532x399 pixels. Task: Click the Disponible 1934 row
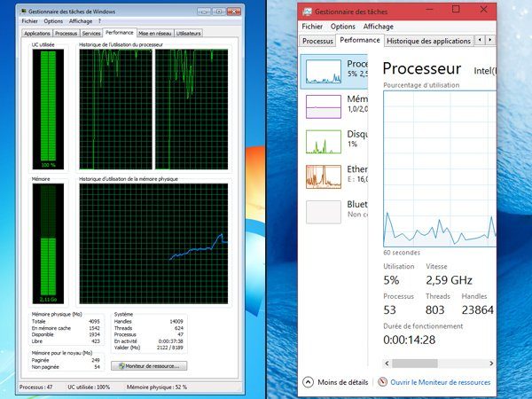(66, 334)
